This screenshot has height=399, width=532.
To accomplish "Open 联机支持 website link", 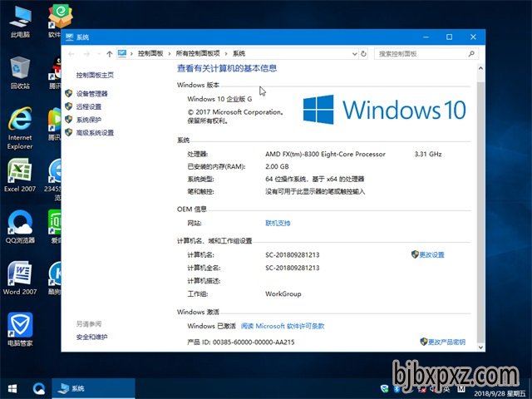I will (x=278, y=224).
